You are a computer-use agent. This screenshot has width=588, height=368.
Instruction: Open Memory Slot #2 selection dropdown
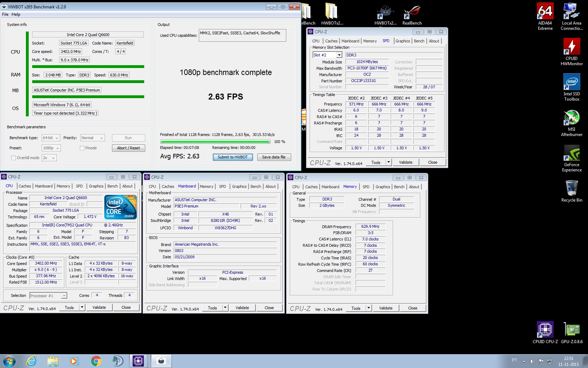click(327, 55)
